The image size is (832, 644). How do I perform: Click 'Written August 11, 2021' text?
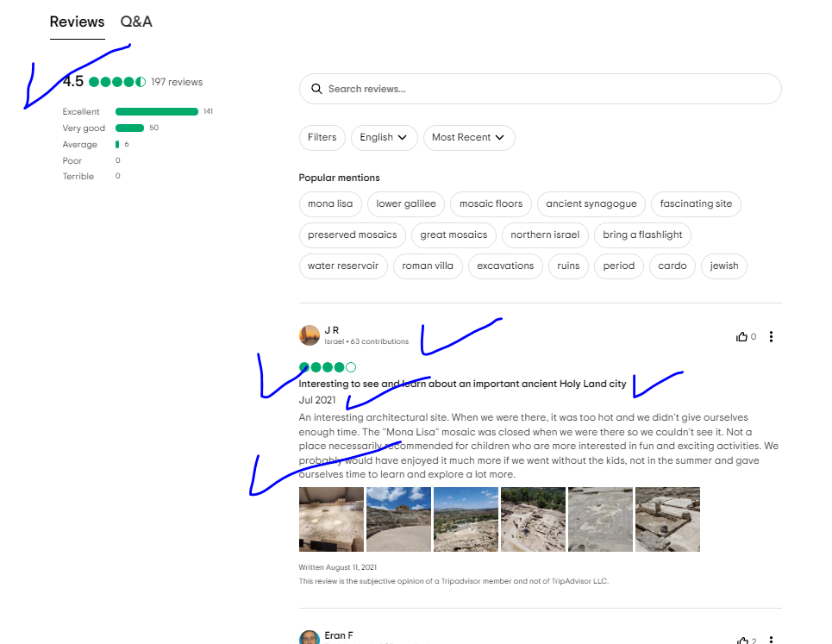tap(337, 567)
